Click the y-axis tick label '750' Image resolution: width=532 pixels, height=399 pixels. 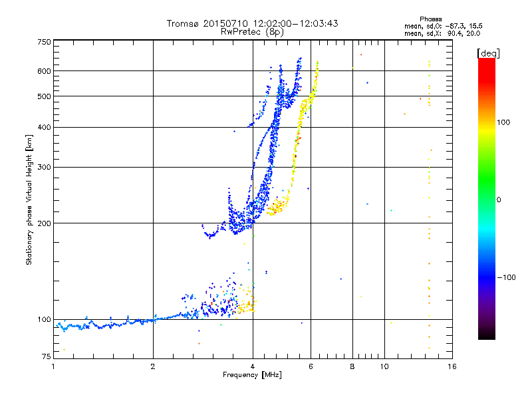pyautogui.click(x=44, y=42)
